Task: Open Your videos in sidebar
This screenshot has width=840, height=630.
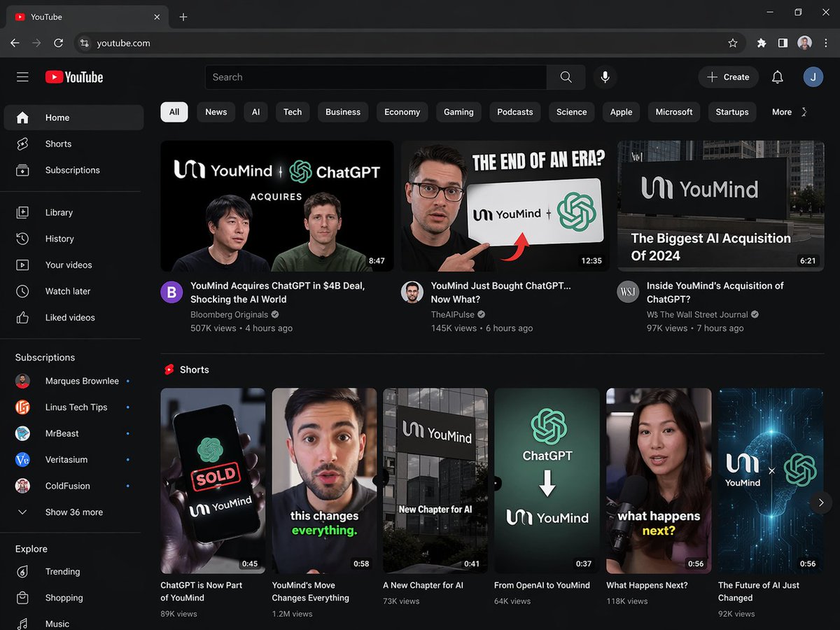Action: tap(73, 265)
